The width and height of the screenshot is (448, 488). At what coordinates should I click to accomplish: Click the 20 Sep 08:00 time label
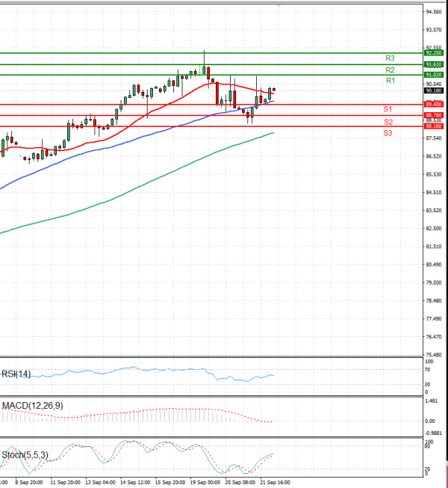tap(240, 483)
